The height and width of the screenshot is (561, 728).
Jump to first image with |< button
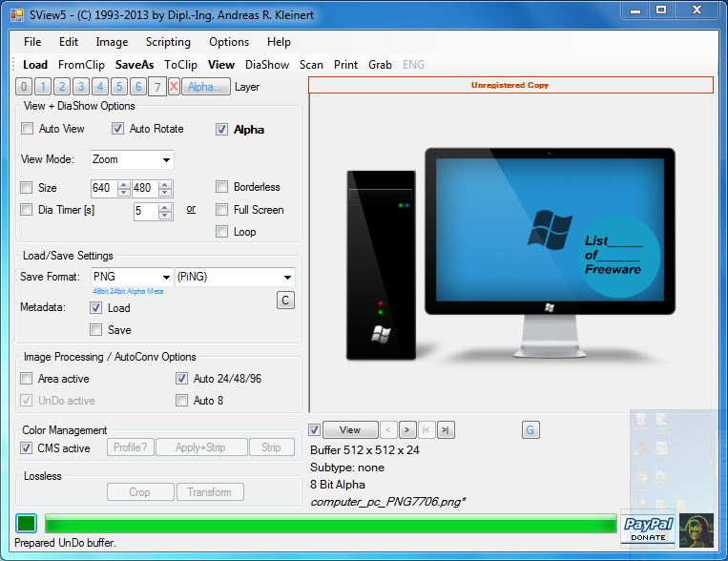426,430
